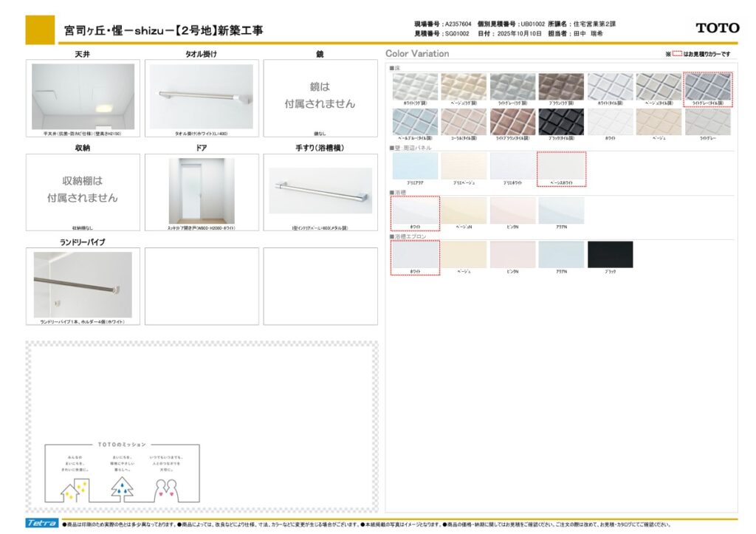This screenshot has height=534, width=756.
Task: Click the red dashed legend box icon
Action: 676,54
